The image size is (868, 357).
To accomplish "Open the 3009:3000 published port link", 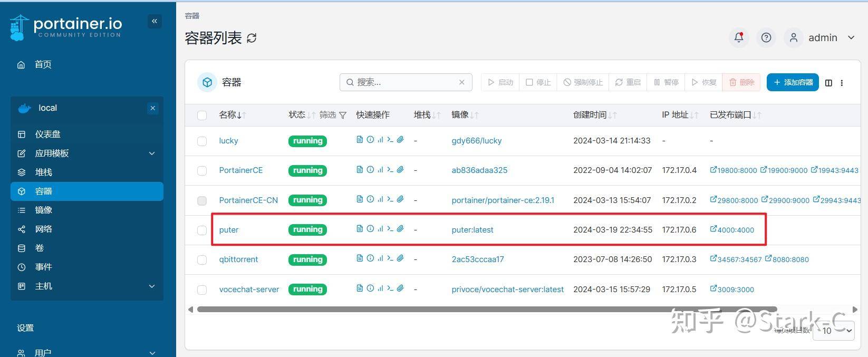I will coord(732,290).
